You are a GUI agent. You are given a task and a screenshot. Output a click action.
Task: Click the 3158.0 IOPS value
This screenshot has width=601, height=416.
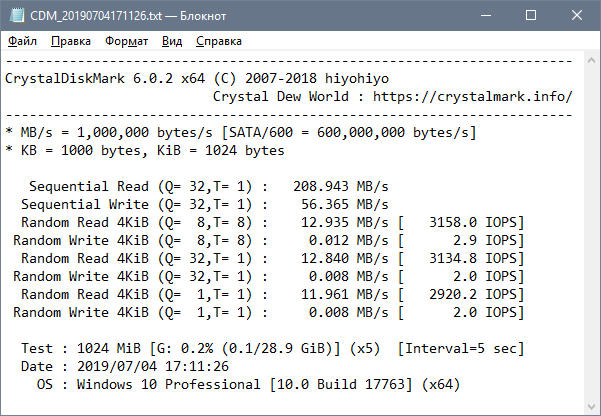[x=473, y=223]
